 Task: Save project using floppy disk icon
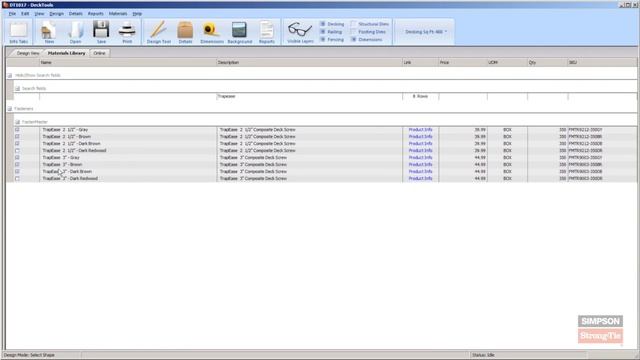point(101,32)
